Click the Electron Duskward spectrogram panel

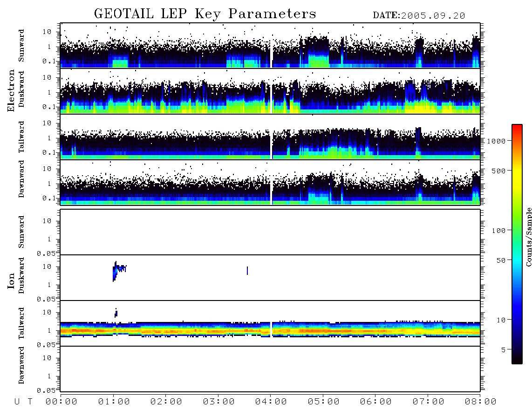click(270, 91)
